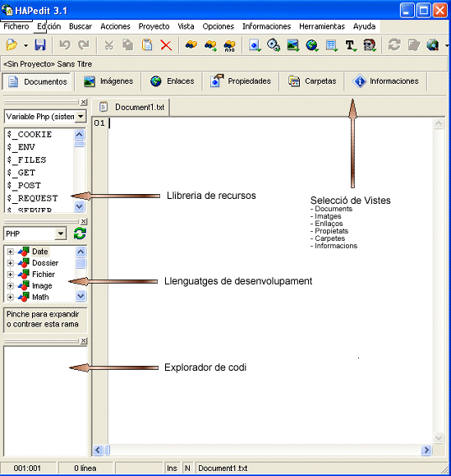The height and width of the screenshot is (476, 451).
Task: Cut selection with the scissors icon
Action: (108, 45)
